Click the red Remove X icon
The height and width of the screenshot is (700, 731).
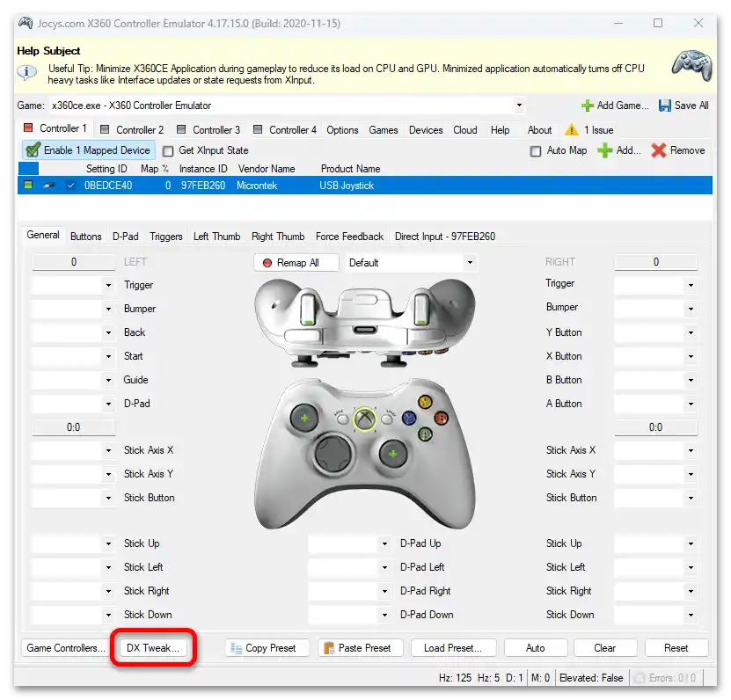point(660,149)
